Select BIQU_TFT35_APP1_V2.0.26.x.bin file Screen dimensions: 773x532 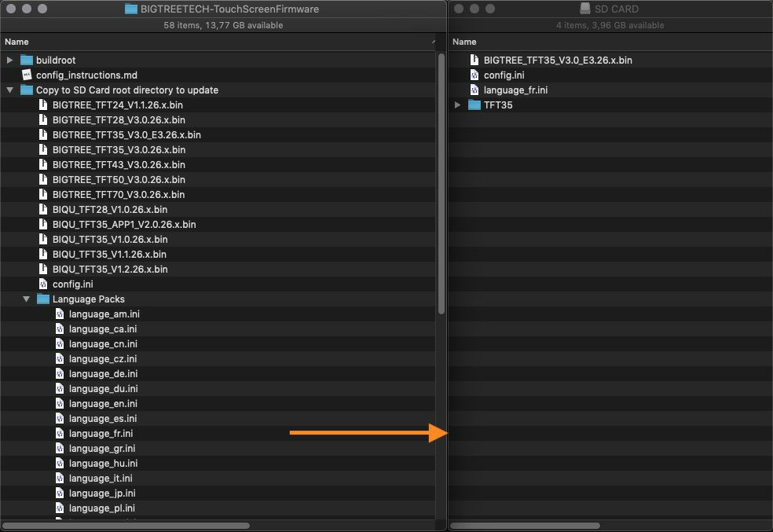click(x=124, y=225)
